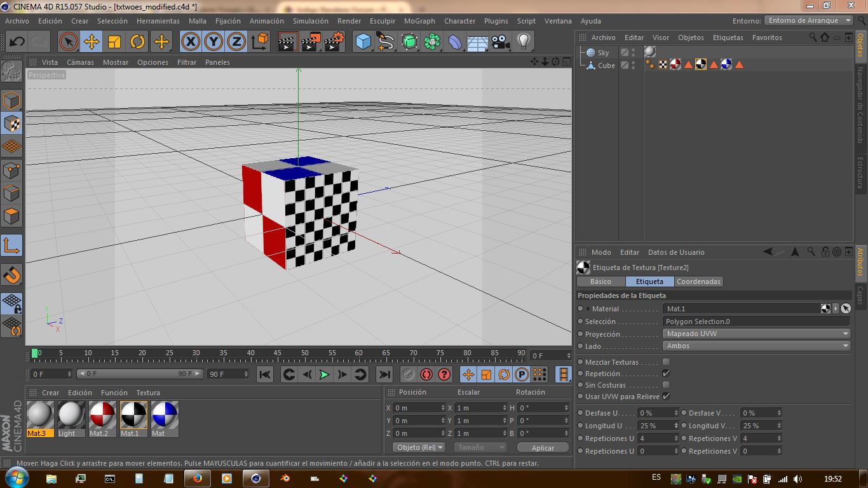
Task: Select the Move tool in top toolbar
Action: pos(92,42)
